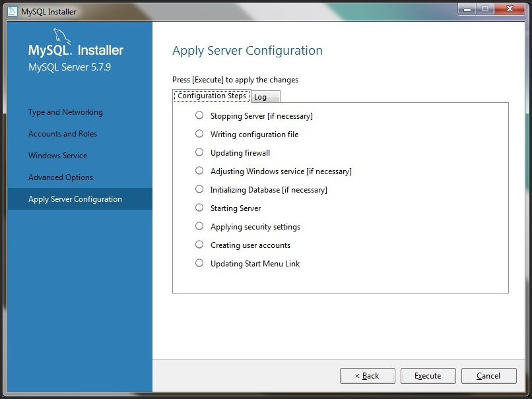Click the 'MySQL Server 5.7.9' version label

(69, 67)
